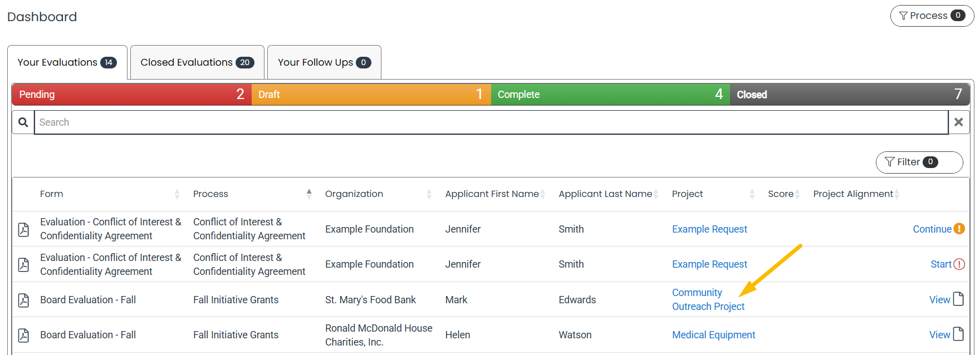This screenshot has width=980, height=355.
Task: Sort by Organization column arrows
Action: pos(429,194)
